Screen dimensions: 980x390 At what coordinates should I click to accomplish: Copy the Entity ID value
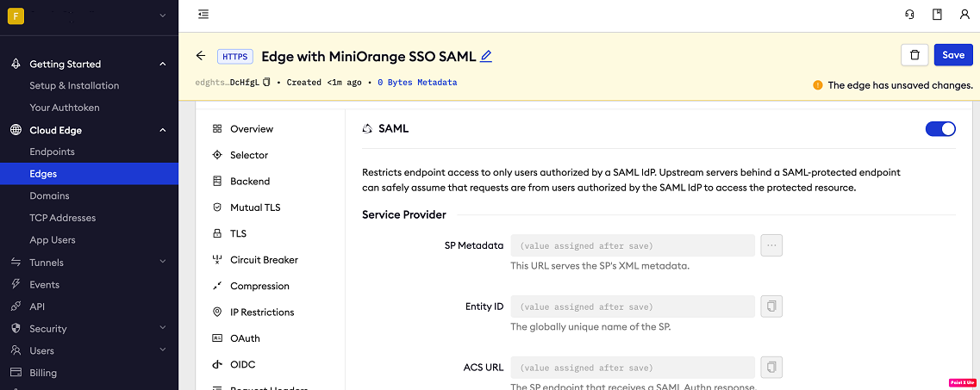click(771, 306)
